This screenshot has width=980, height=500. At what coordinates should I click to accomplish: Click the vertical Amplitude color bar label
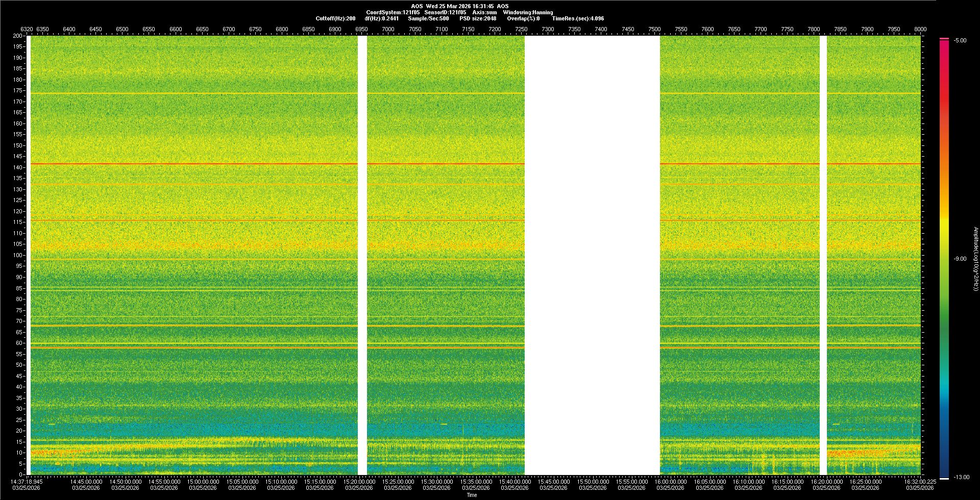point(975,259)
